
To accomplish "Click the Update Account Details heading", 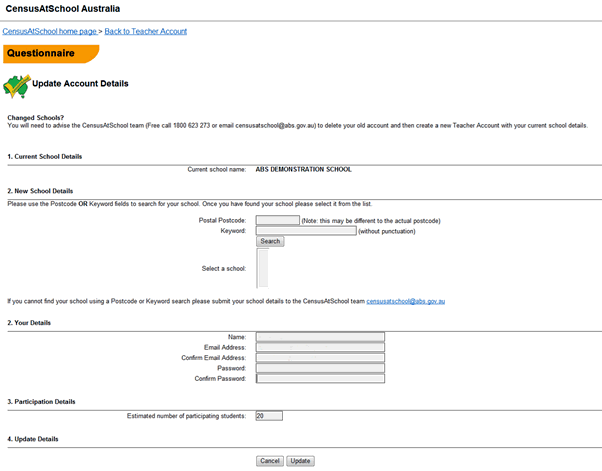I will pos(80,84).
